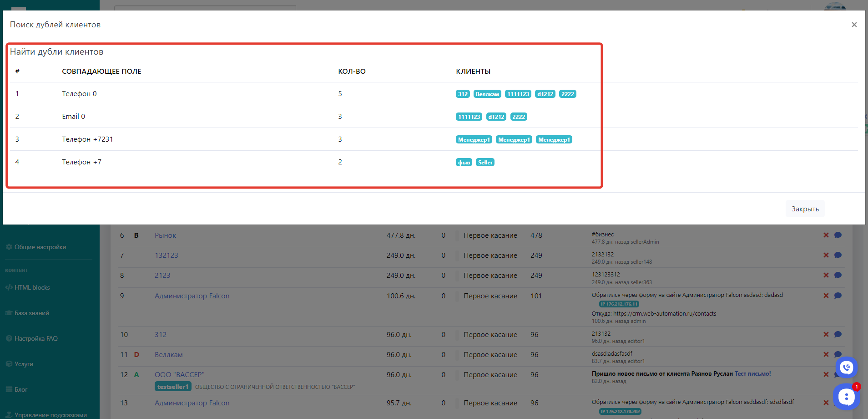Select the Seller client badge
Image resolution: width=868 pixels, height=419 pixels.
click(485, 163)
